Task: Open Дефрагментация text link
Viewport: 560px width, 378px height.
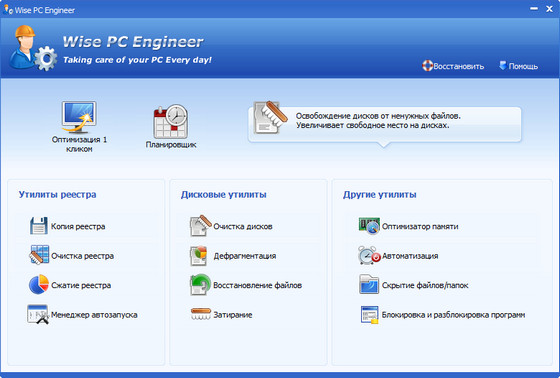Action: coord(245,256)
